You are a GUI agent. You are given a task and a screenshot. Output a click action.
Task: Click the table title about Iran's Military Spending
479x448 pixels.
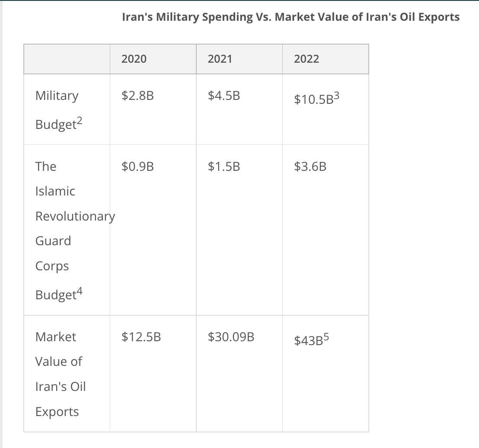[x=291, y=17]
